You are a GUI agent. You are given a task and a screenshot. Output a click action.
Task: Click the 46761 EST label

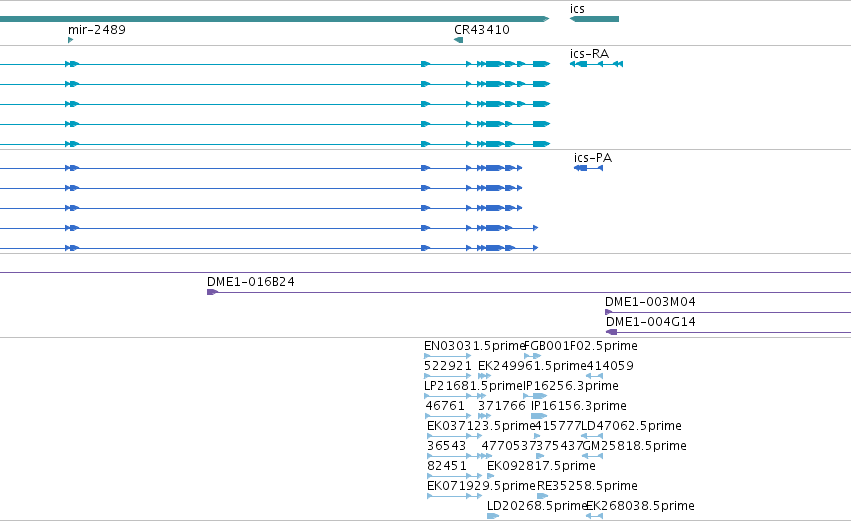[445, 406]
